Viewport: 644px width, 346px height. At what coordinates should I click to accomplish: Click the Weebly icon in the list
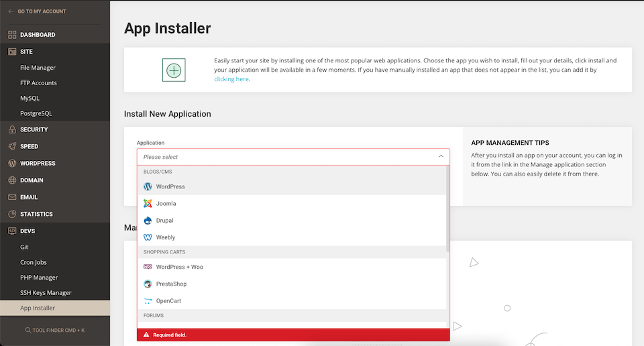(x=148, y=237)
